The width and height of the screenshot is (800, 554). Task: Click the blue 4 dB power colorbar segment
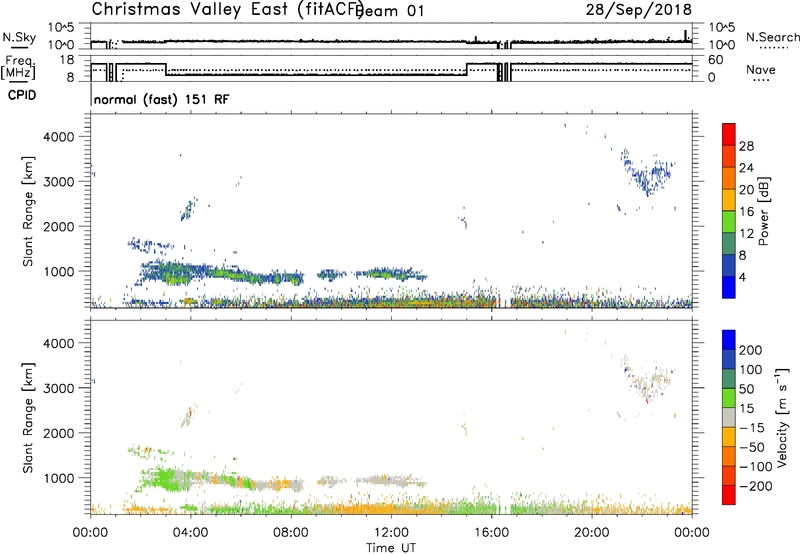[x=729, y=287]
